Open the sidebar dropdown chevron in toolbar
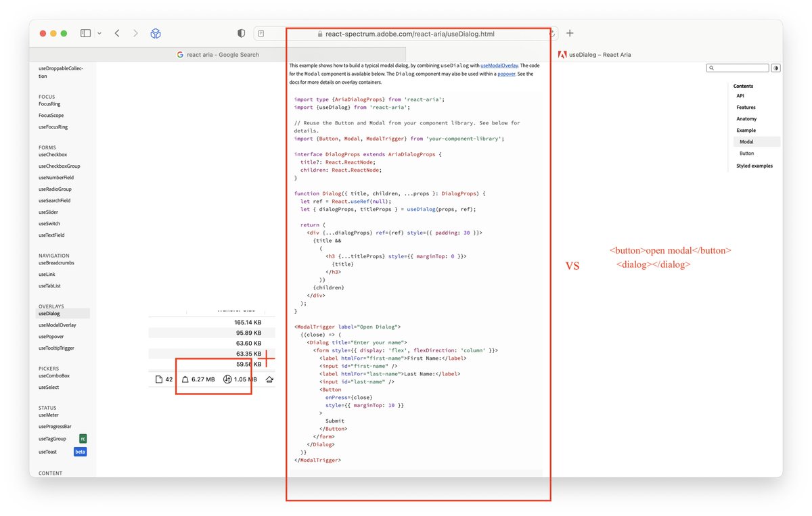The image size is (812, 516). pyautogui.click(x=99, y=33)
